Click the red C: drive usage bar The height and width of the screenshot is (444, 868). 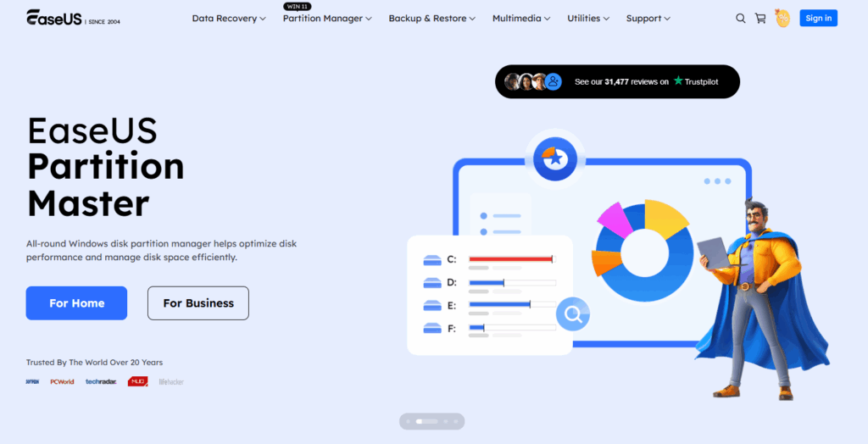(x=510, y=258)
